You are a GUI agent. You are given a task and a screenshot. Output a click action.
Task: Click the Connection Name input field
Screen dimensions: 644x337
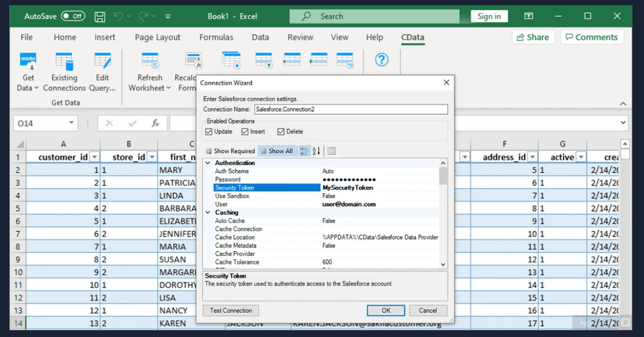(351, 109)
